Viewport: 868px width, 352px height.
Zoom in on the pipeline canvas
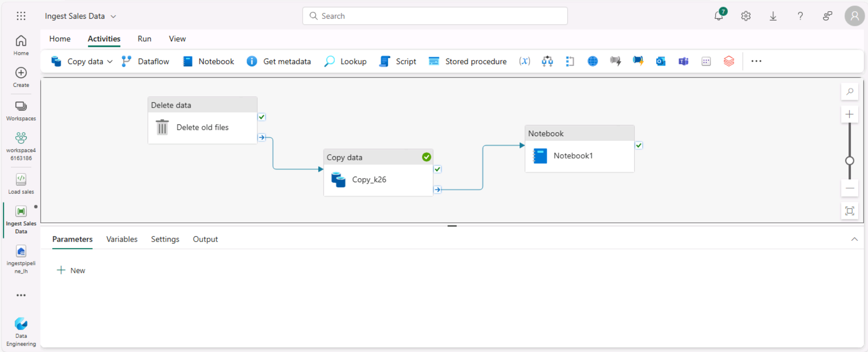(850, 114)
